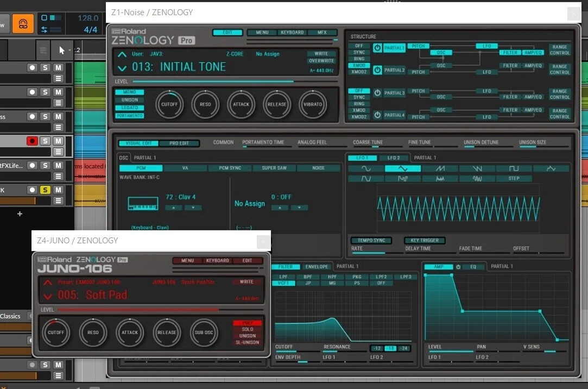588x389 pixels.
Task: Toggle Partial 4 power icon in Structure
Action: click(x=377, y=115)
